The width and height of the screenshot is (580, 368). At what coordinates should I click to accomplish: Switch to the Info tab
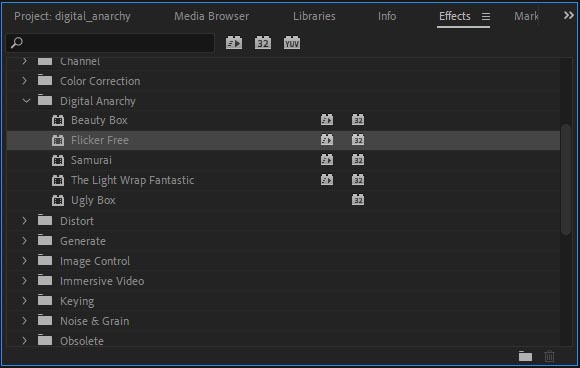pyautogui.click(x=387, y=16)
